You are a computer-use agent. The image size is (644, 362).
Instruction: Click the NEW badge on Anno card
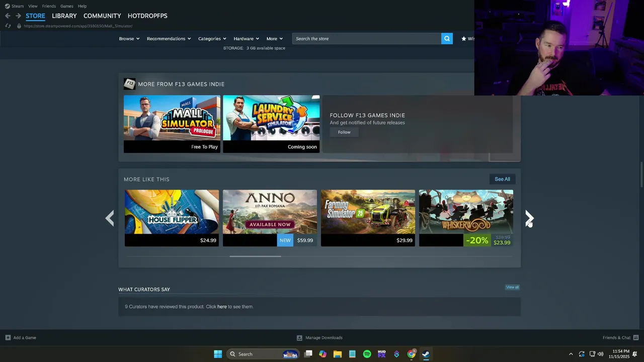285,240
